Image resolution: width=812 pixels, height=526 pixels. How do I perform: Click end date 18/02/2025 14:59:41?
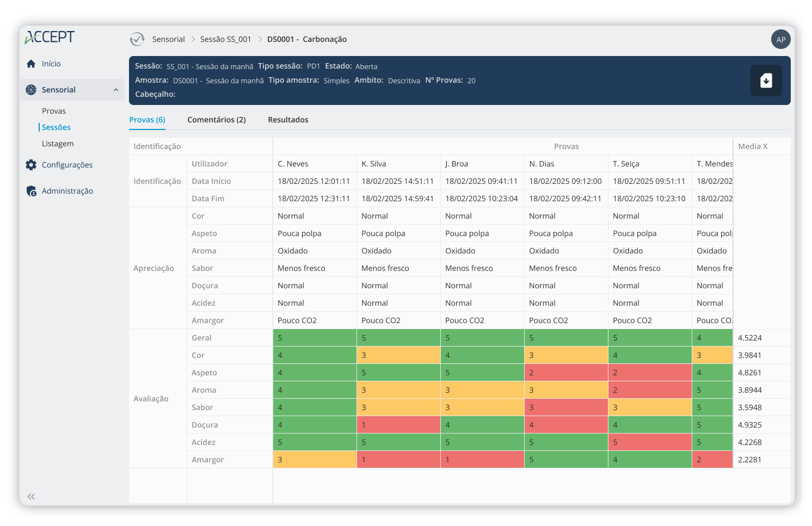pos(398,199)
